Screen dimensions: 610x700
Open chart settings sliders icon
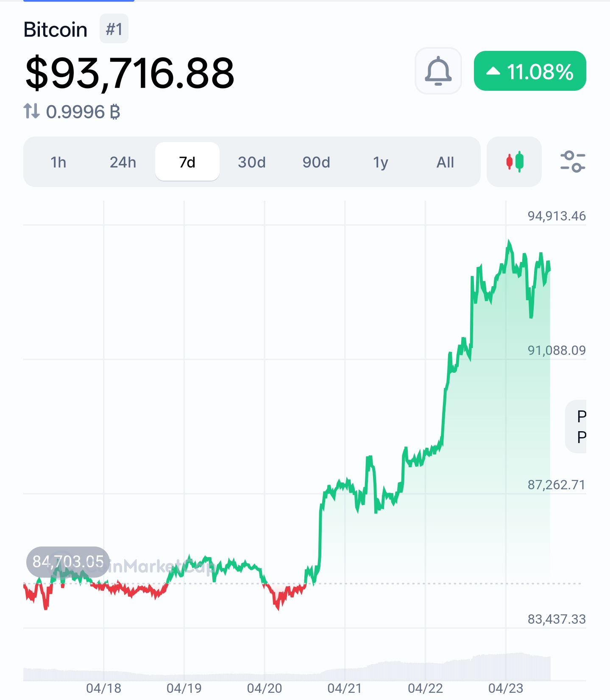[572, 162]
